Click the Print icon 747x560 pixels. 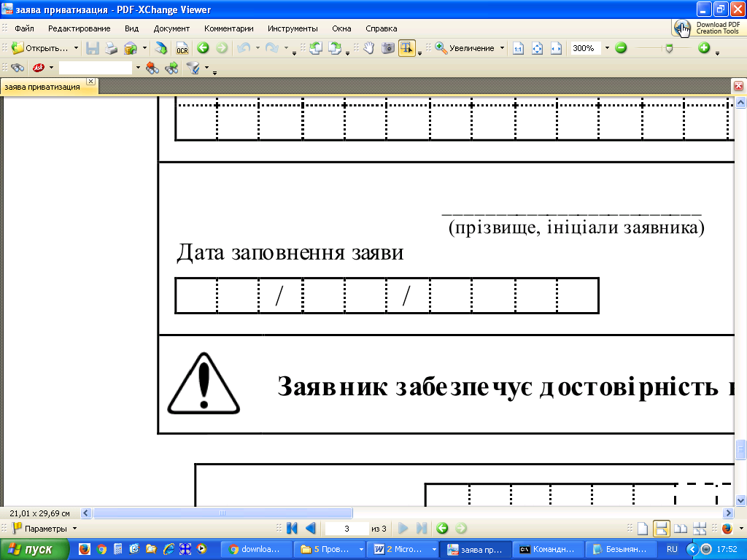pyautogui.click(x=111, y=48)
